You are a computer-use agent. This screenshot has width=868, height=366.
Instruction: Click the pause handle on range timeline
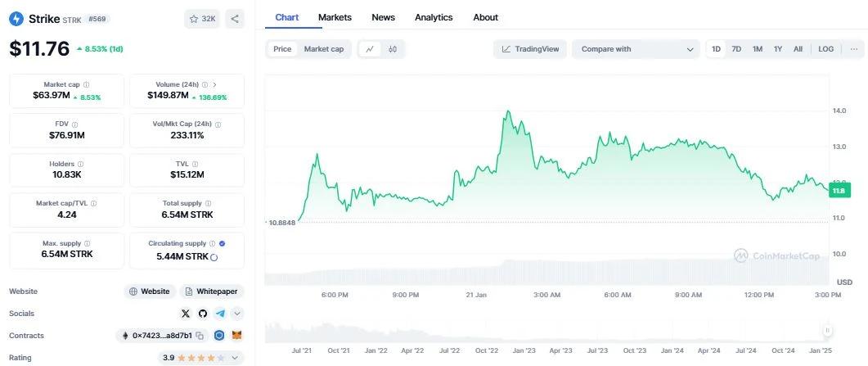(x=828, y=331)
